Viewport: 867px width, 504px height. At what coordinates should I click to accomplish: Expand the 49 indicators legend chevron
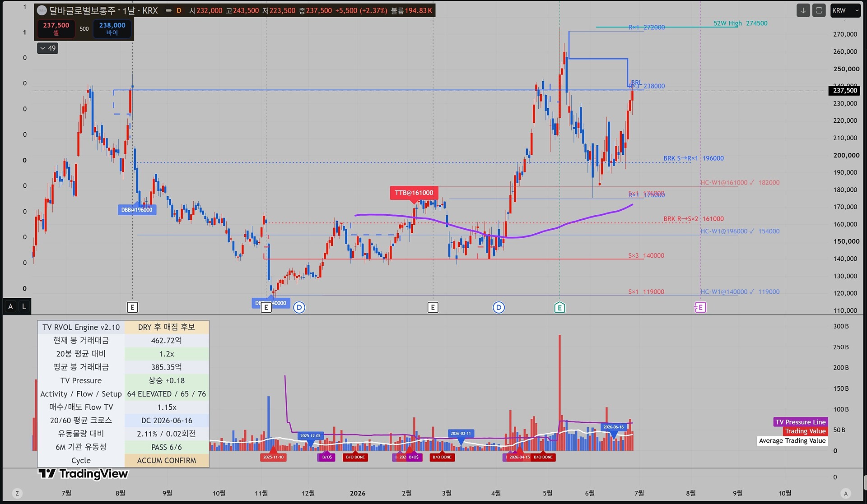[47, 48]
